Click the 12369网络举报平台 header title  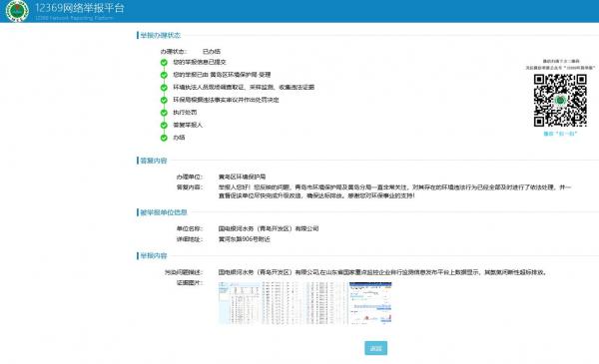point(80,8)
